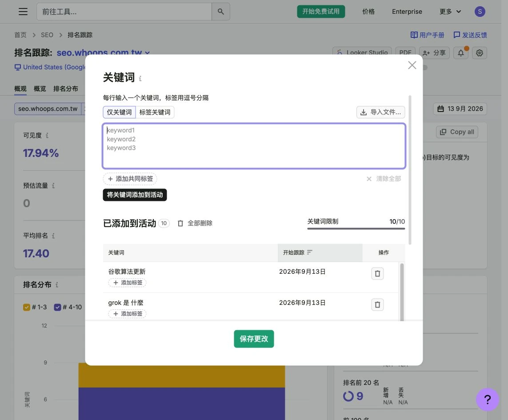Click the 关键词 column header
Screen dimensions: 508x420
click(x=191, y=252)
